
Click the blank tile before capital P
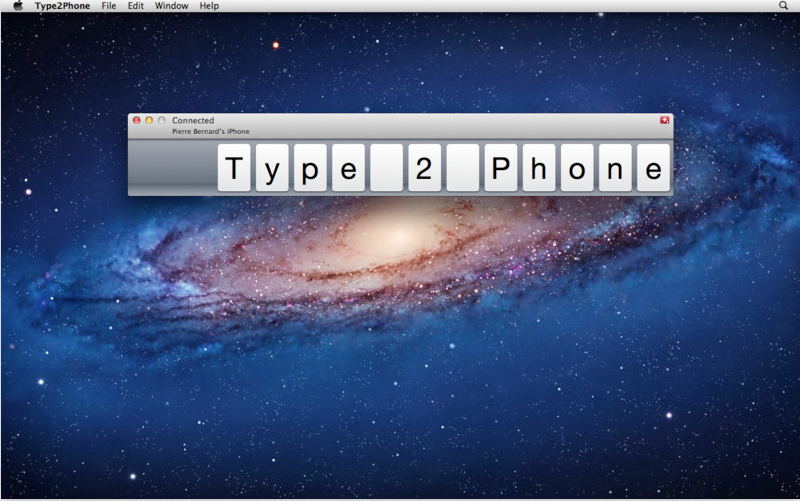(x=463, y=168)
